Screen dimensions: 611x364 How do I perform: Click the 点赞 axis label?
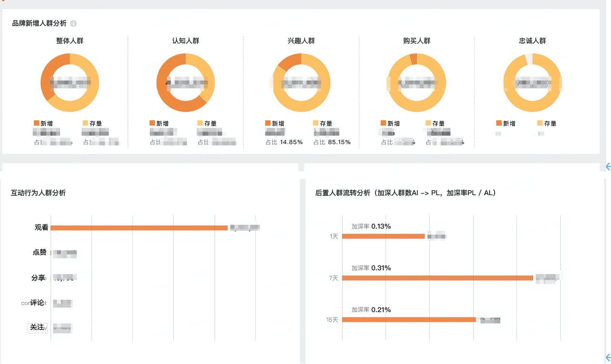[x=40, y=252]
